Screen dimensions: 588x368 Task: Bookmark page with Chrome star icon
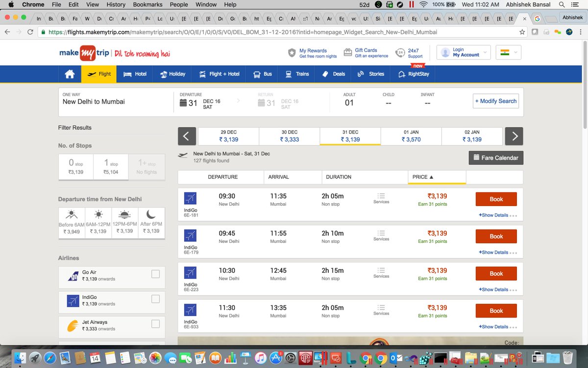pos(522,32)
